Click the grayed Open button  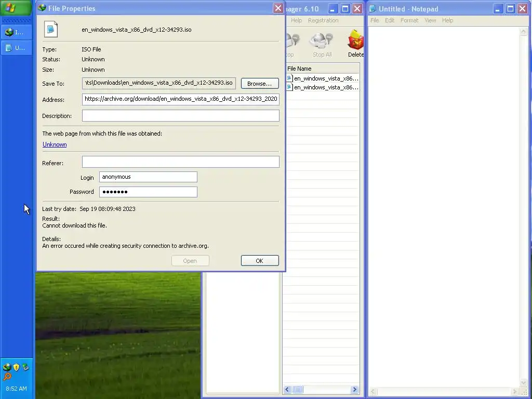190,261
